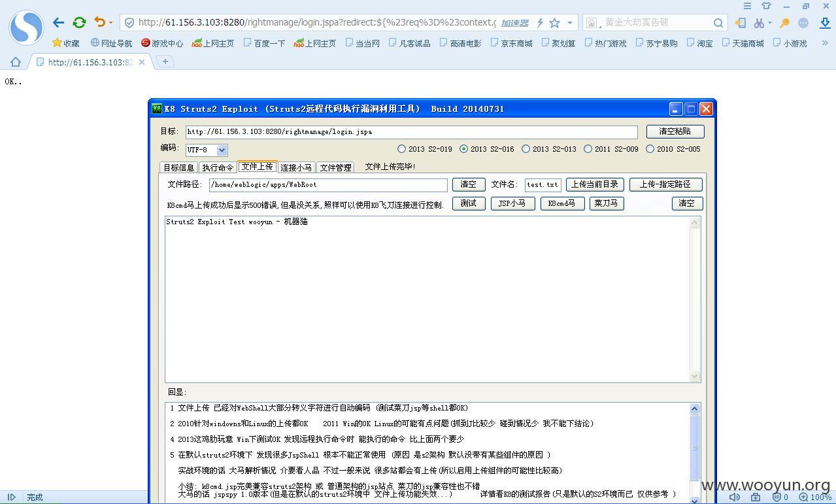The image size is (836, 504).
Task: Open a new tab with plus button
Action: (165, 61)
